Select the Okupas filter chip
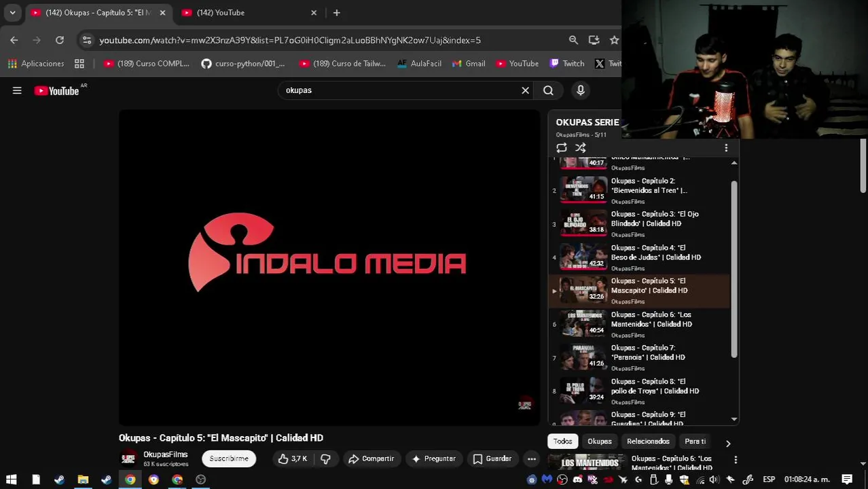868x489 pixels. [600, 441]
